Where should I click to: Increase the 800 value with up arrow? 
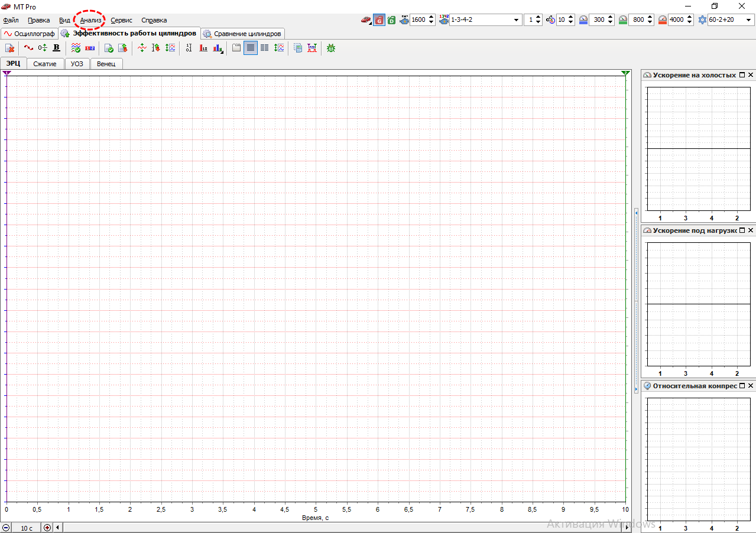(x=650, y=17)
